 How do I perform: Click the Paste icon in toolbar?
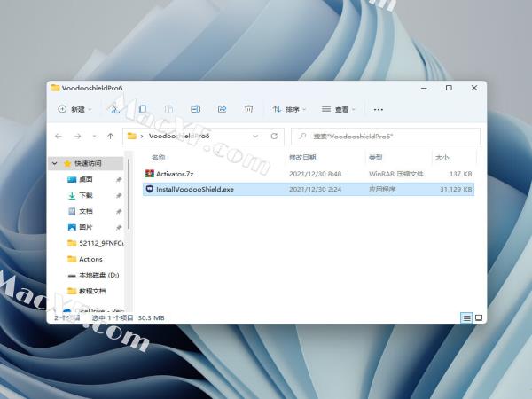click(x=168, y=109)
